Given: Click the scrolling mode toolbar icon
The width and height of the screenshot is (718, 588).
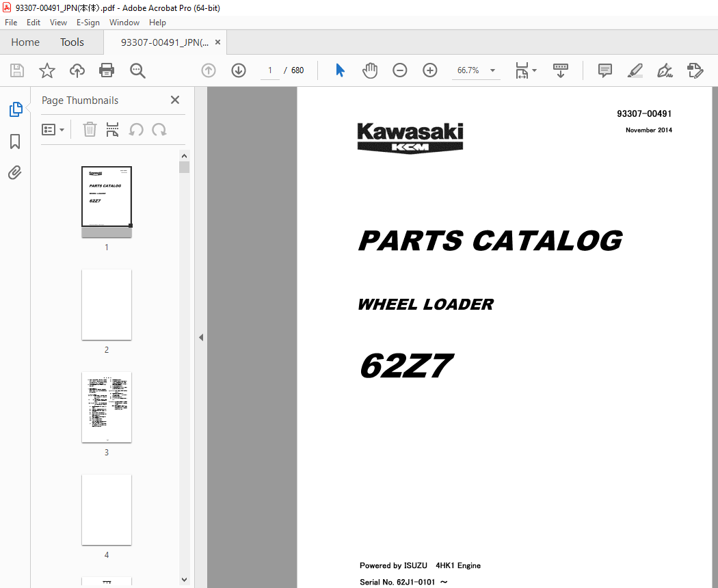Looking at the screenshot, I should (x=561, y=70).
